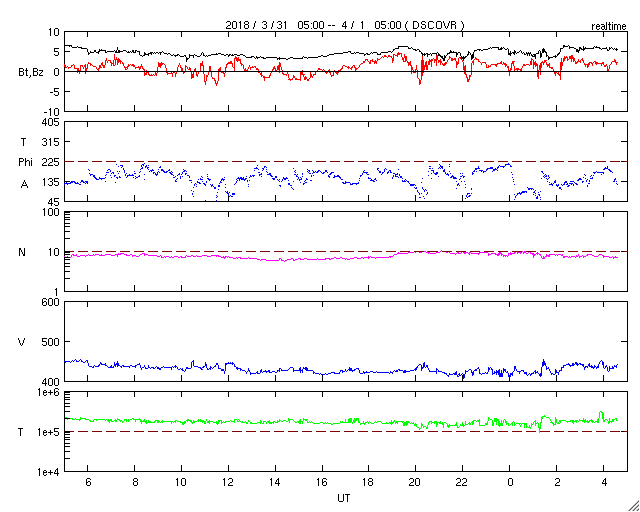Click the '22' hour label on UT axis

(x=463, y=482)
